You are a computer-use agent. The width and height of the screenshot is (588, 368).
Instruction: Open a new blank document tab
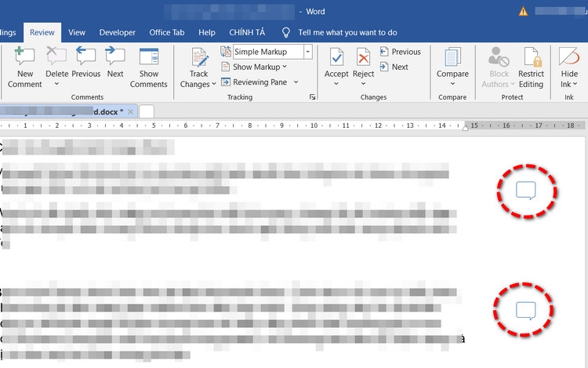point(147,111)
